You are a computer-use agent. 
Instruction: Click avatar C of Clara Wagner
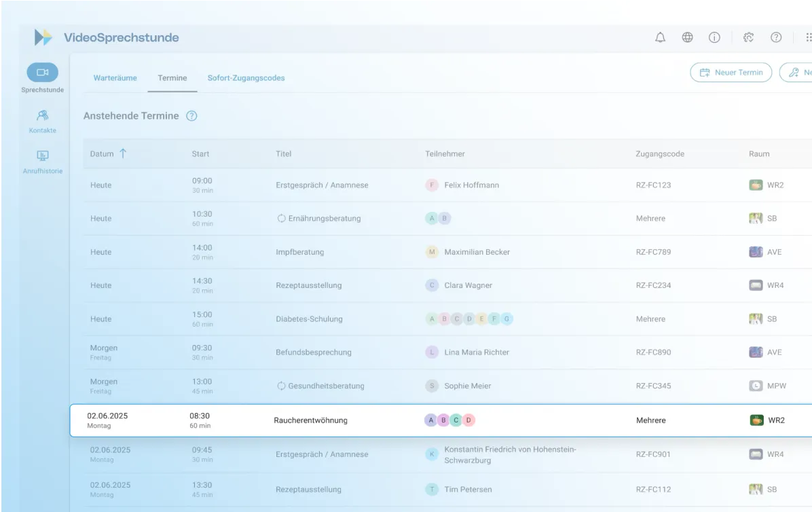(432, 285)
